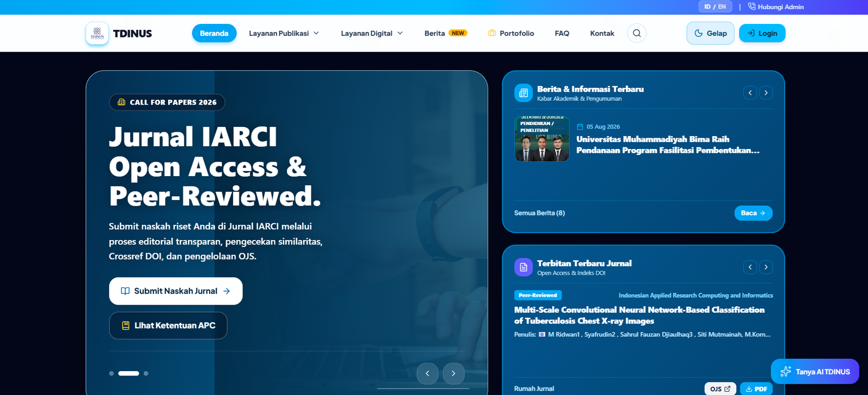Click the phone icon beside Hubungi Admin
This screenshot has width=868, height=395.
(x=752, y=7)
